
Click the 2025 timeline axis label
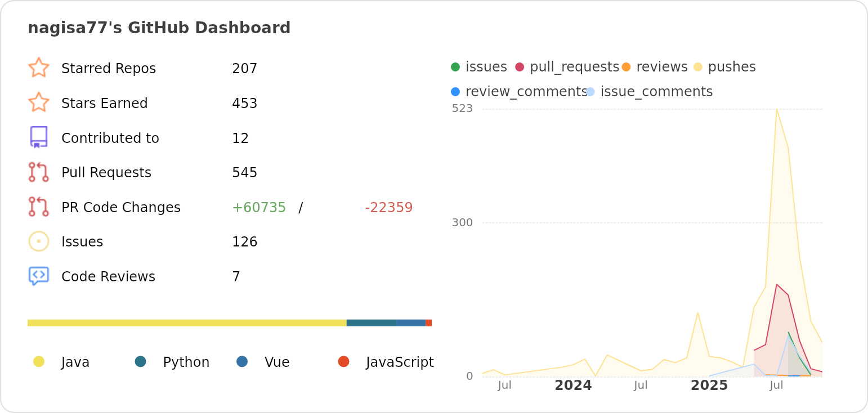pyautogui.click(x=709, y=385)
